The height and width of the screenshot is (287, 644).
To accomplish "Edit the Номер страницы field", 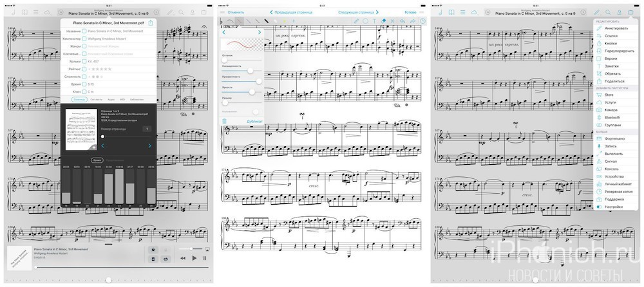I will click(147, 129).
